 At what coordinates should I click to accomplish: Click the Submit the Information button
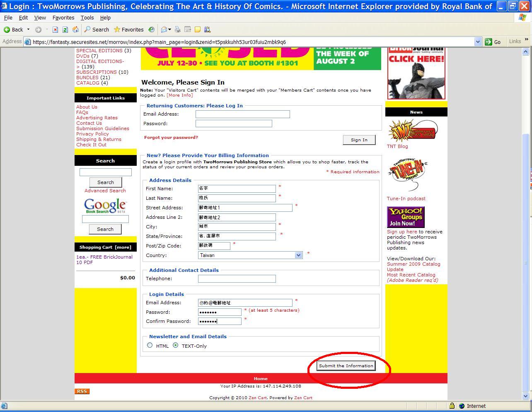point(346,366)
